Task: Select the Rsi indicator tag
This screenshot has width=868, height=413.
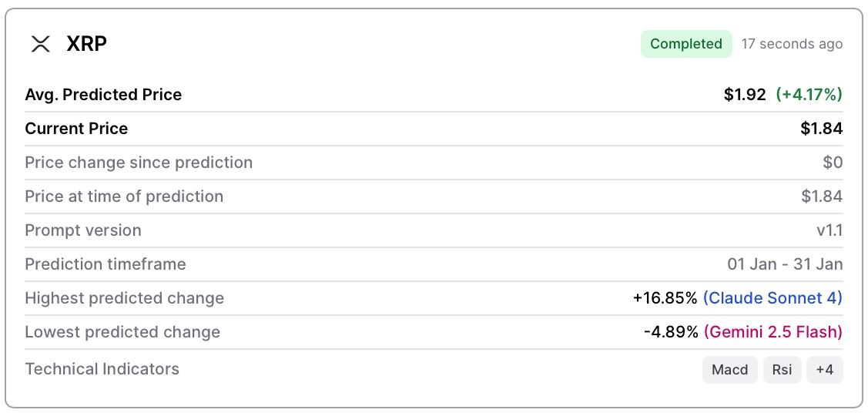Action: point(782,370)
